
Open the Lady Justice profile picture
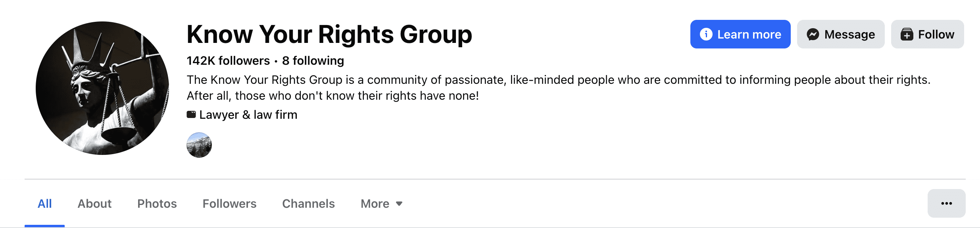coord(102,88)
